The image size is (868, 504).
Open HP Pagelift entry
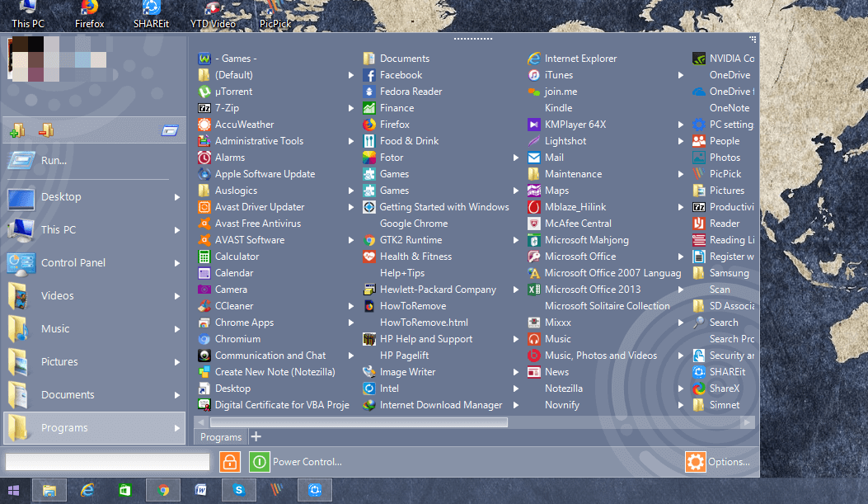pos(404,356)
